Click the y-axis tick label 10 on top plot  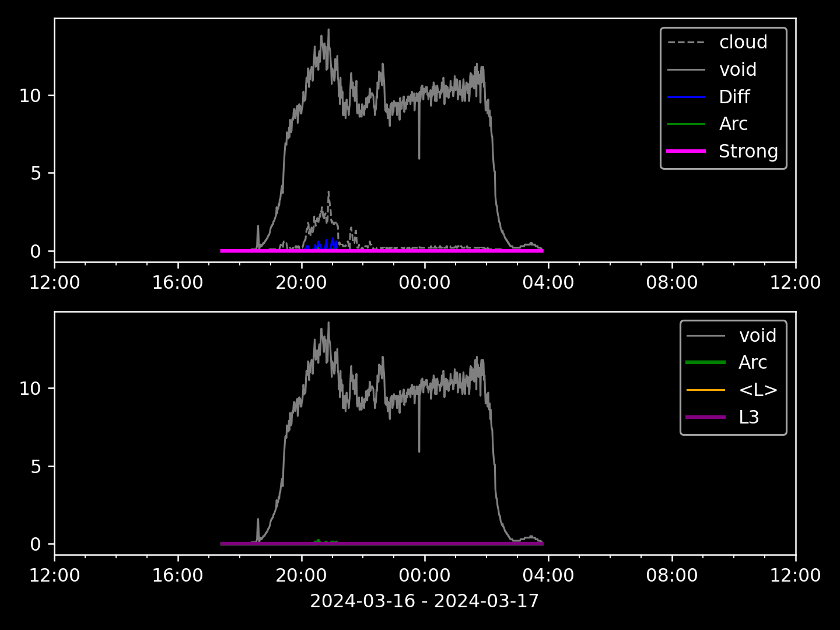click(30, 96)
